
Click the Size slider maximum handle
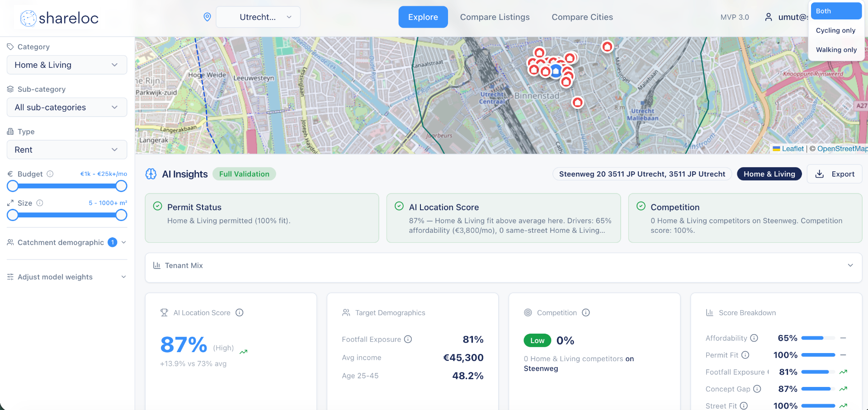(121, 215)
